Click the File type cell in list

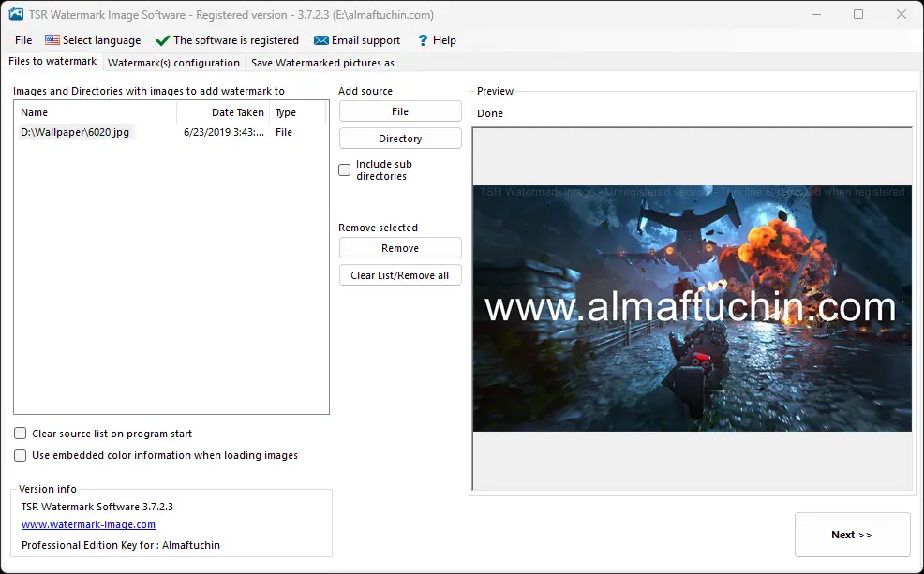coord(283,132)
